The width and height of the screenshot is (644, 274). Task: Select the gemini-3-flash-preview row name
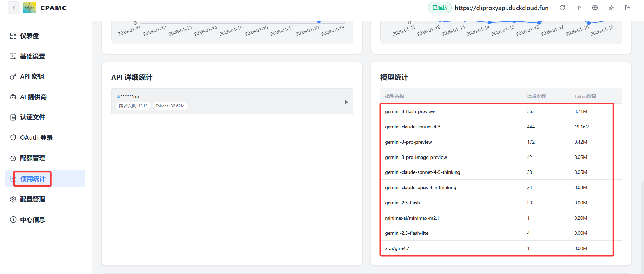[x=410, y=111]
